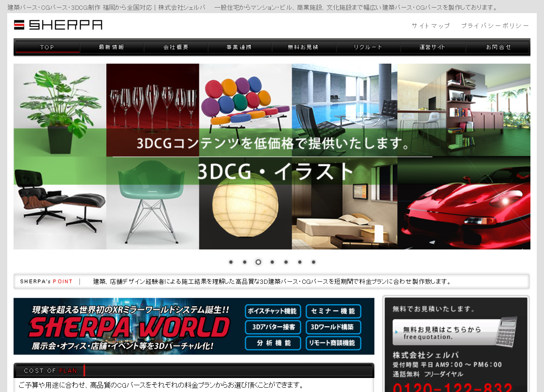The height and width of the screenshot is (392, 544).
Task: Click the calculator icon on quotation button
Action: point(506,332)
